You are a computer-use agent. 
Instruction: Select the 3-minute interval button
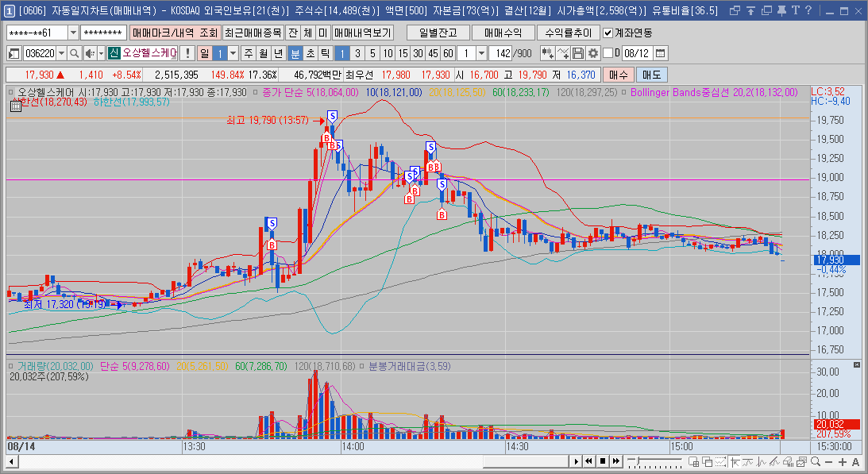coord(357,53)
